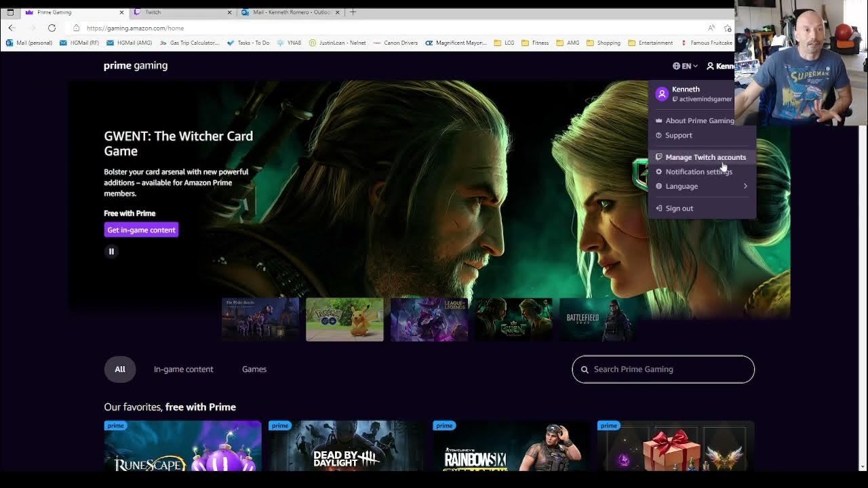Select the GWENT carousel thumbnail
Image resolution: width=868 pixels, height=488 pixels.
[x=513, y=319]
